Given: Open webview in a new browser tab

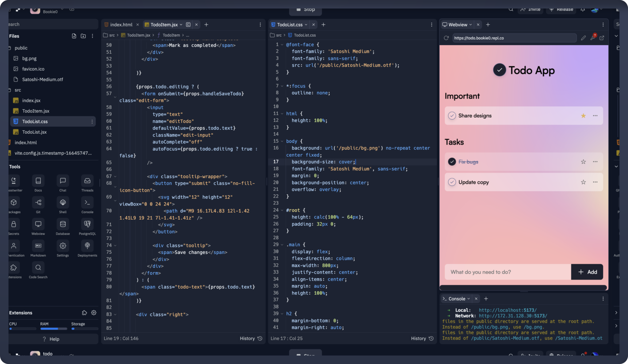Looking at the screenshot, I should point(602,38).
